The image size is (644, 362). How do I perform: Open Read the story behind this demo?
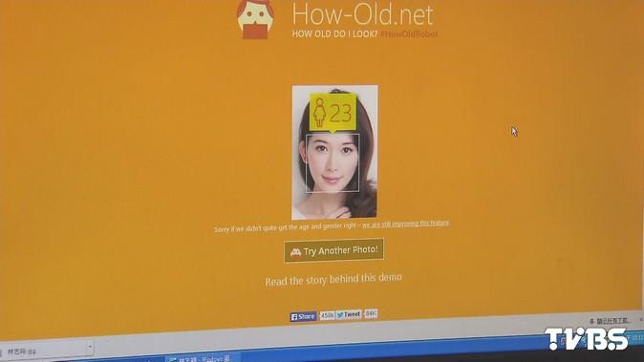pyautogui.click(x=333, y=280)
